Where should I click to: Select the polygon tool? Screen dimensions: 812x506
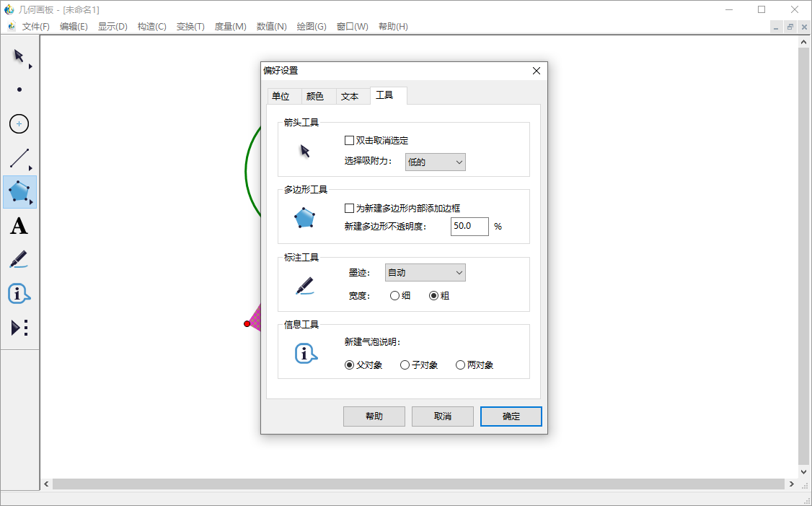click(19, 192)
